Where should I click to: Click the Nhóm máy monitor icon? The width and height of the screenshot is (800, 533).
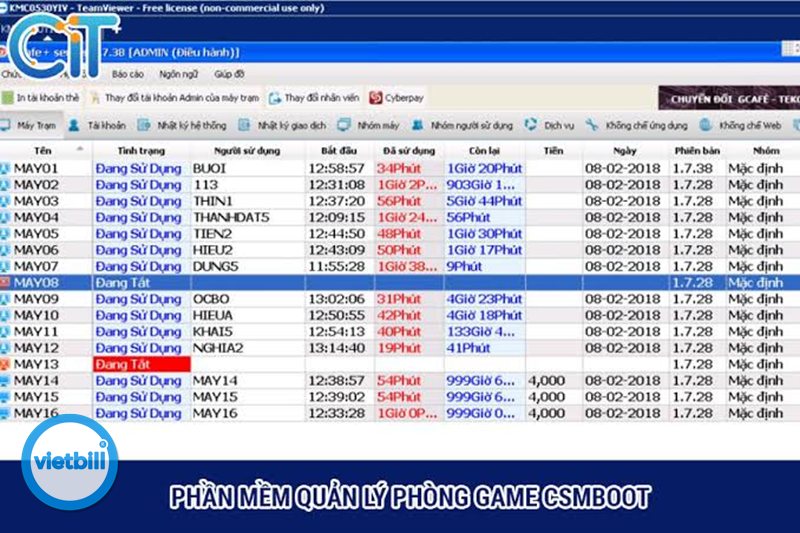coord(344,125)
